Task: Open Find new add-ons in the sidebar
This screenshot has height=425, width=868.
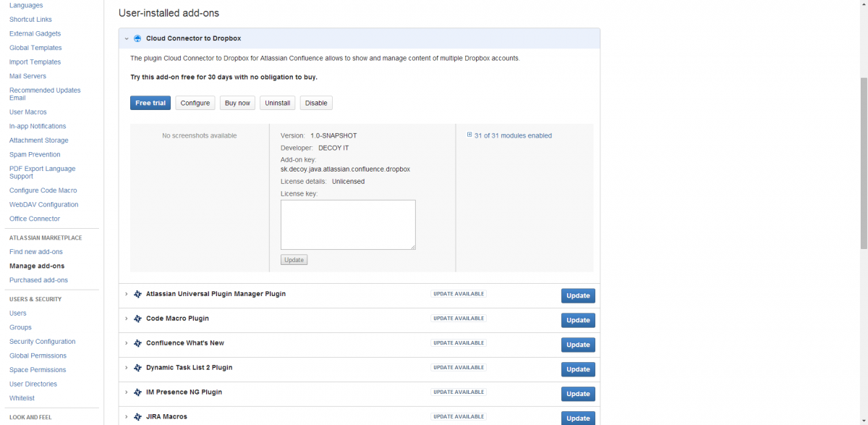Action: (x=36, y=252)
